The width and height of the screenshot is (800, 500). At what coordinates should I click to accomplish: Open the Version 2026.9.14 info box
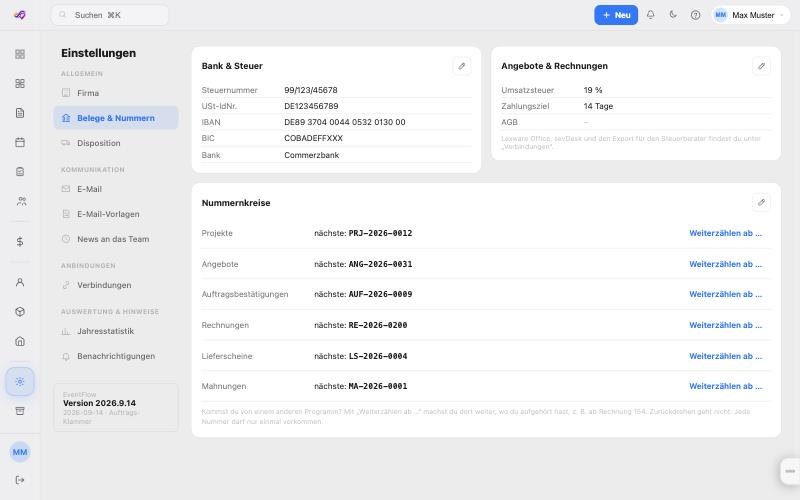click(x=116, y=408)
